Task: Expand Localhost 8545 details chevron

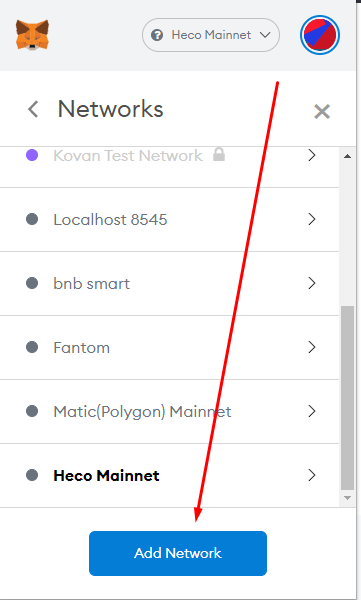Action: 312,219
